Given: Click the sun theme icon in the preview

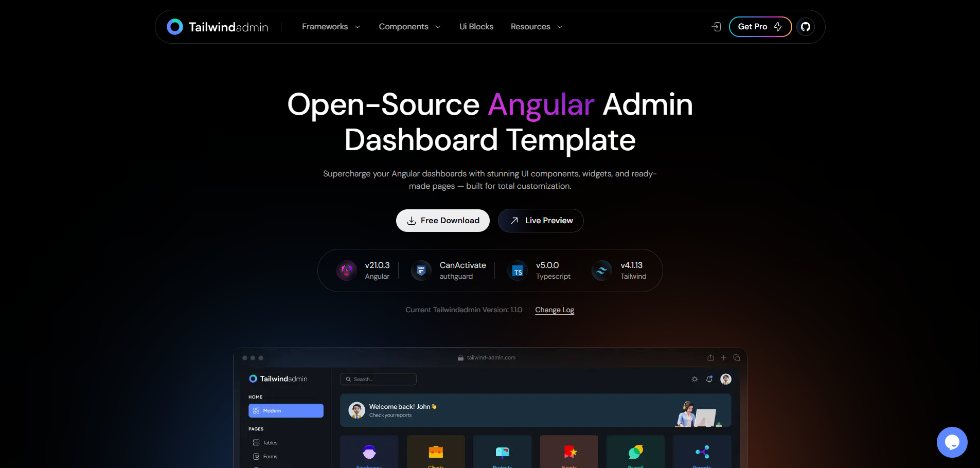Looking at the screenshot, I should pos(694,379).
